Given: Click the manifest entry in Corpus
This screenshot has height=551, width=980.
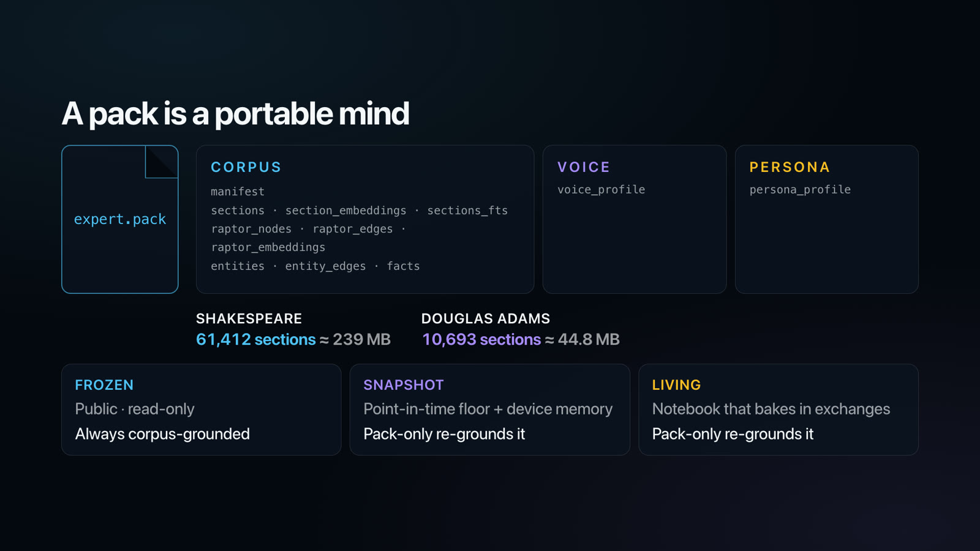Looking at the screenshot, I should coord(238,192).
